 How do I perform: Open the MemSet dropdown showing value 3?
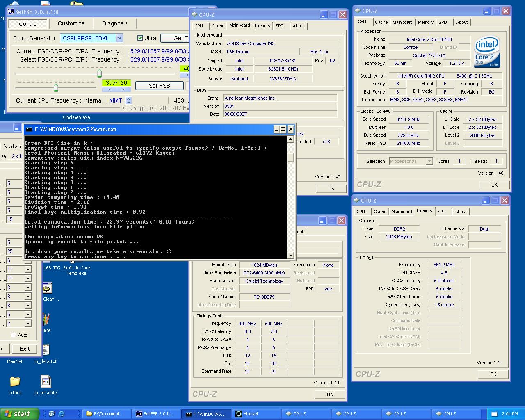point(28,288)
